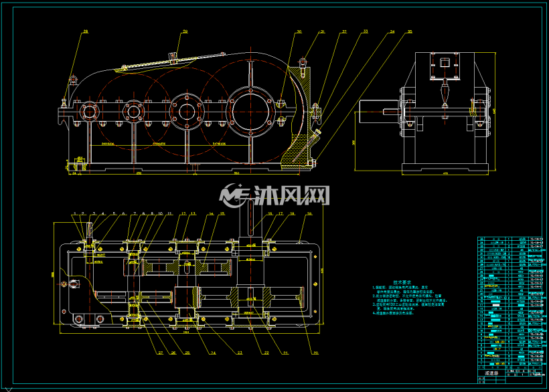
Task: Select part callout number 26
Action: click(173, 353)
